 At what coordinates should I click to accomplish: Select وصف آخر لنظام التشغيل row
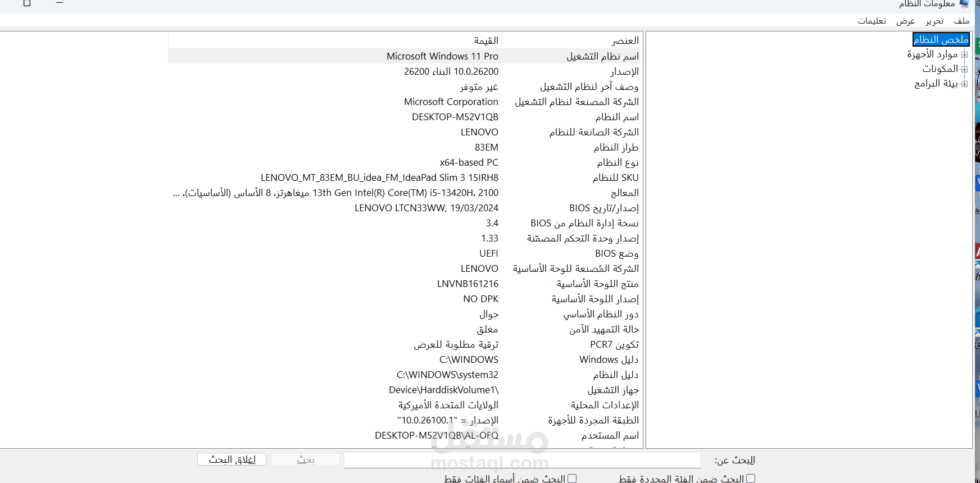point(589,86)
